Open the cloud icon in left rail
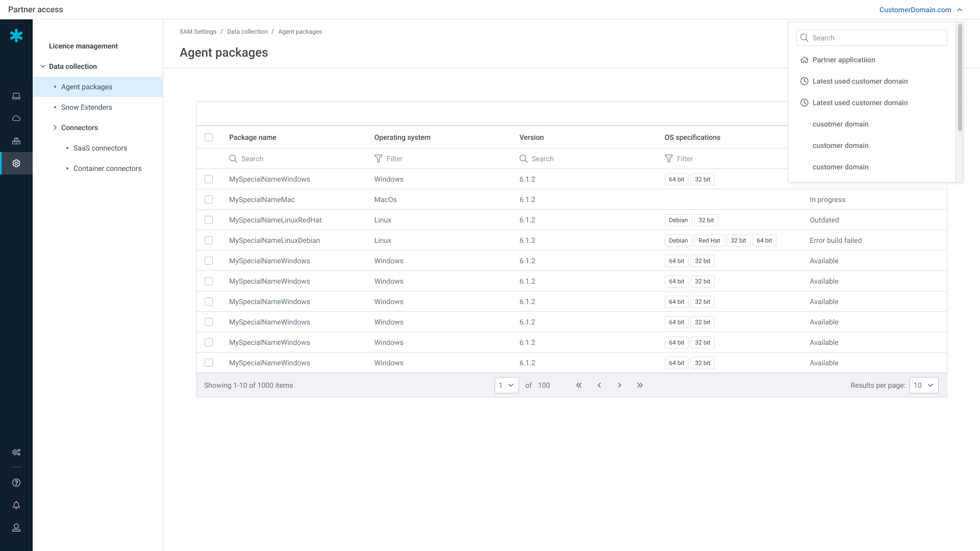The width and height of the screenshot is (980, 551). [x=16, y=118]
